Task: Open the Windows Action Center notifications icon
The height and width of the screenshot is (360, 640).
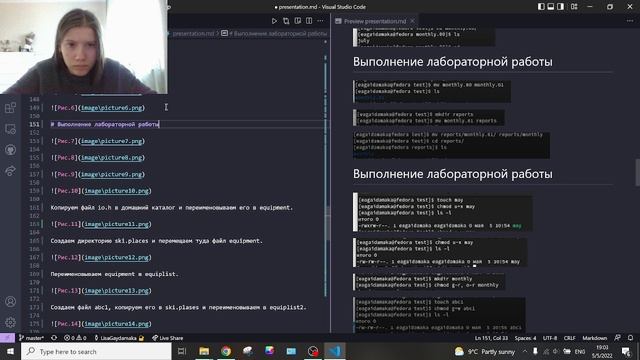Action: 626,351
